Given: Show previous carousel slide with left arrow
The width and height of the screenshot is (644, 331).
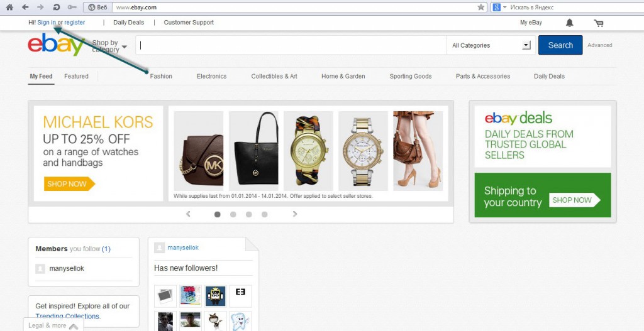Looking at the screenshot, I should pos(188,214).
